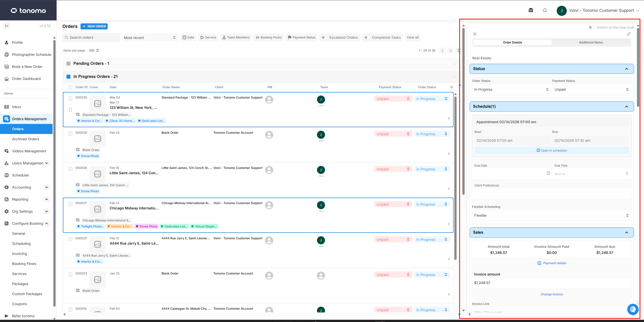
Task: Select checkbox for order 000030
Action: point(70,99)
